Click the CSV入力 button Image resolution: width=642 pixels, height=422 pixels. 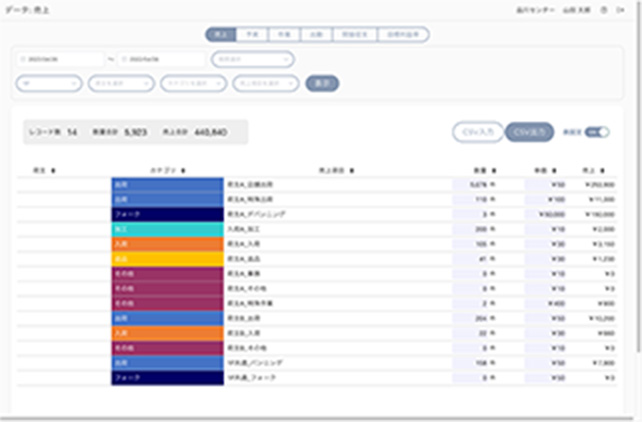(x=476, y=132)
